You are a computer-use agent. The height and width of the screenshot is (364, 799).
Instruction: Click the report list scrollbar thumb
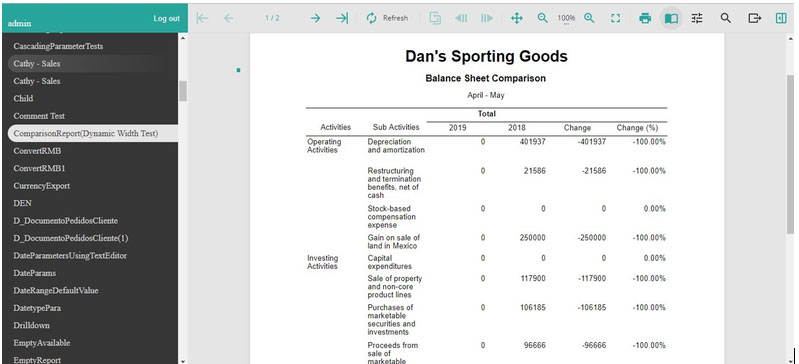pyautogui.click(x=182, y=91)
